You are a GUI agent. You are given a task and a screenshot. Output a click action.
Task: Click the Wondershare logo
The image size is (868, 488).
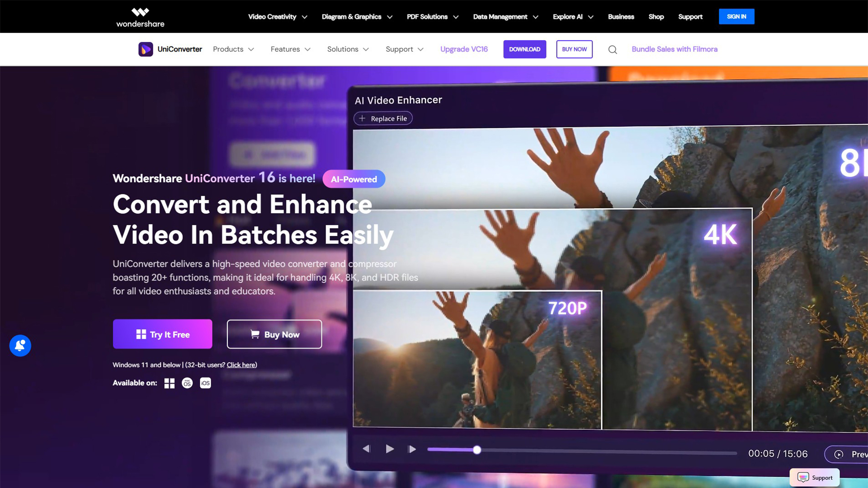(140, 17)
